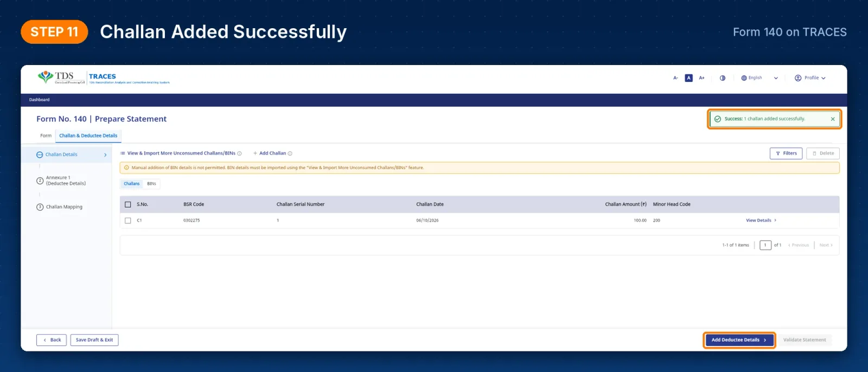
Task: Click the Challan Amount column header
Action: 626,204
